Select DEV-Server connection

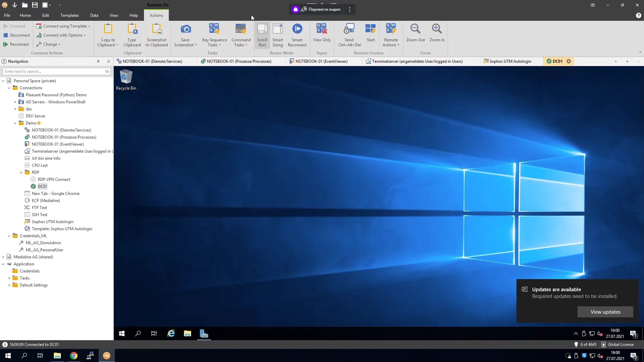pos(35,116)
